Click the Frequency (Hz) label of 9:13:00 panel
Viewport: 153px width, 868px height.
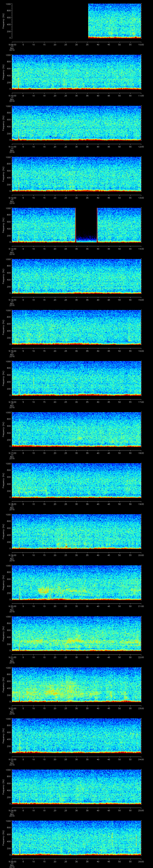coord(3,225)
